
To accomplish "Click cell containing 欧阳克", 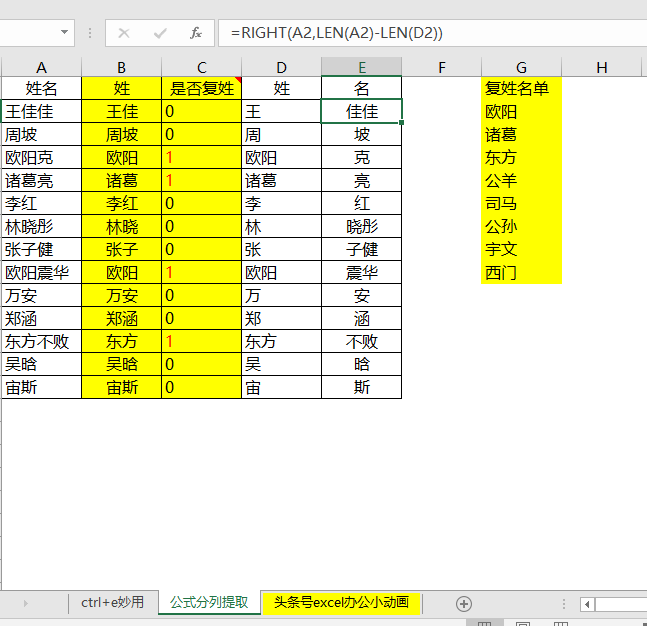I will (41, 157).
